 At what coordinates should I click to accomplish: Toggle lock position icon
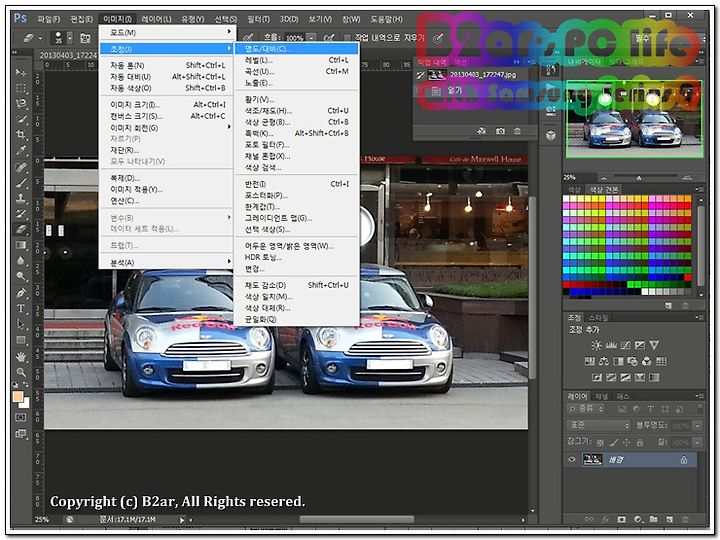tap(626, 443)
